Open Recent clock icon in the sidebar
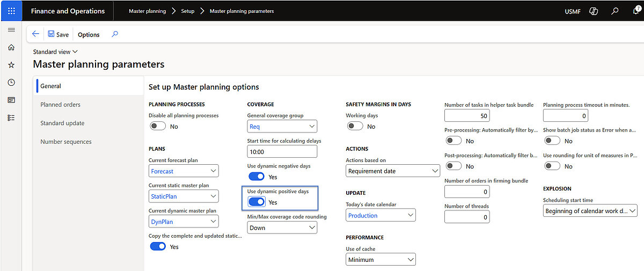 [11, 83]
